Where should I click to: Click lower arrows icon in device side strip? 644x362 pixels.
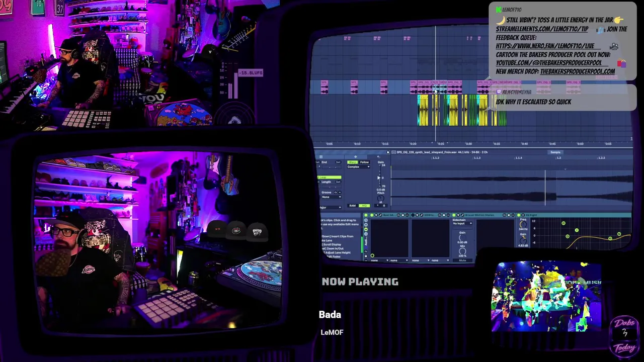click(366, 251)
